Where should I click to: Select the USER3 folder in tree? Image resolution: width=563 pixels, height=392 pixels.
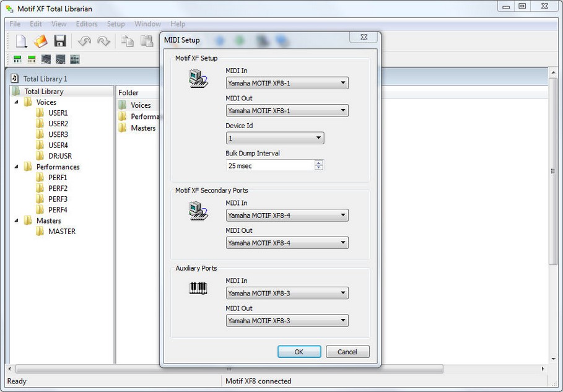pyautogui.click(x=58, y=134)
